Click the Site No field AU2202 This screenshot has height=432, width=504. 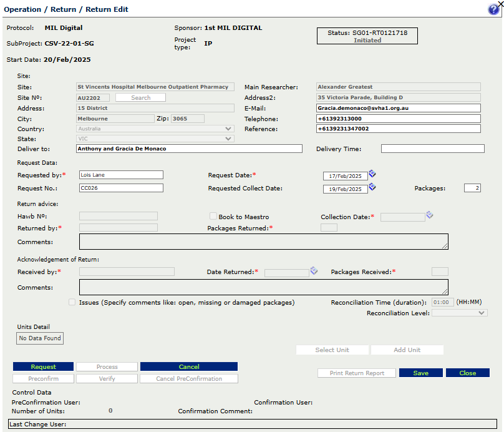pyautogui.click(x=93, y=98)
